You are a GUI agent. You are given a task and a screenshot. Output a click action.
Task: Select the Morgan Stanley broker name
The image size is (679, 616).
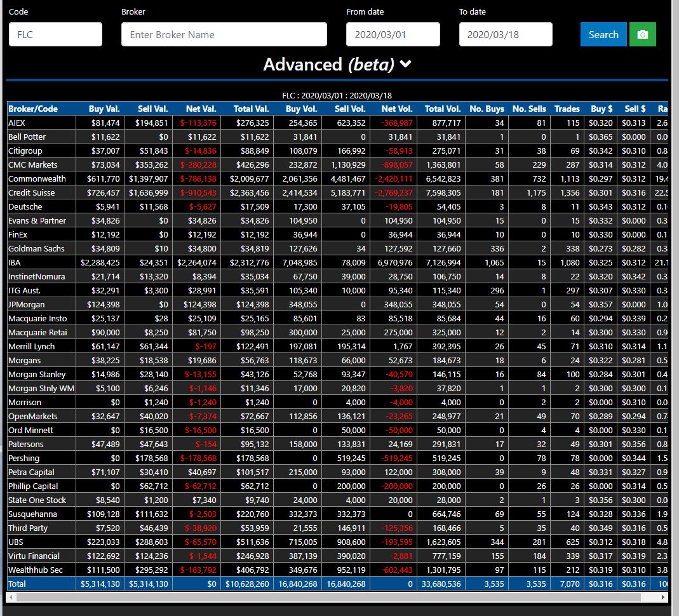37,375
